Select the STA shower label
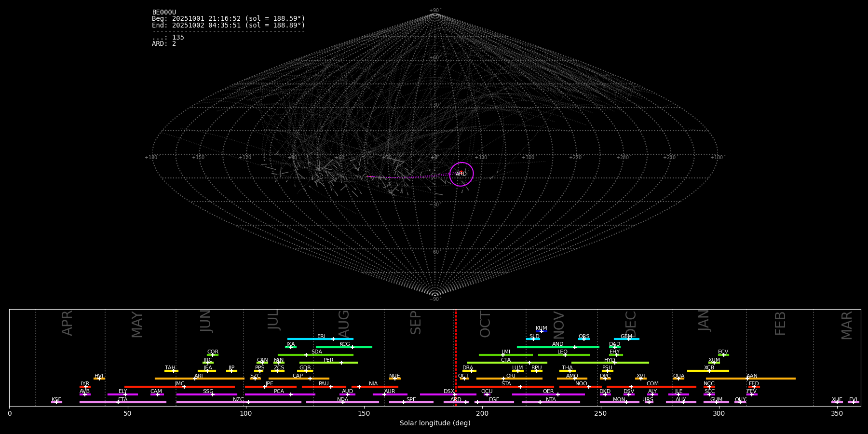Image resolution: width=868 pixels, height=434 pixels. point(506,384)
